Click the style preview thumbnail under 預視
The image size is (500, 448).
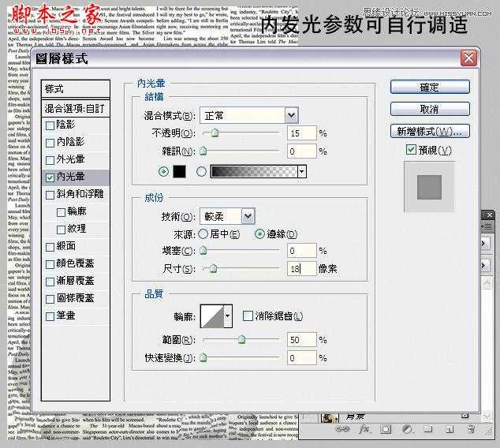coord(429,187)
